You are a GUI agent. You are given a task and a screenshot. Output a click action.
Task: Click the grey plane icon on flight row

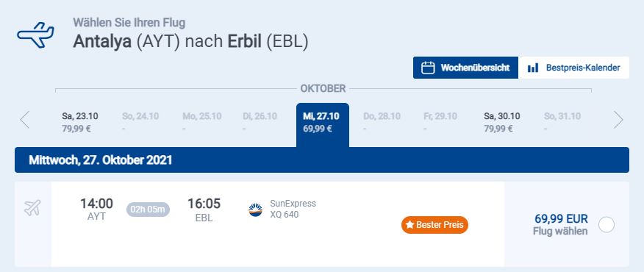pyautogui.click(x=32, y=208)
